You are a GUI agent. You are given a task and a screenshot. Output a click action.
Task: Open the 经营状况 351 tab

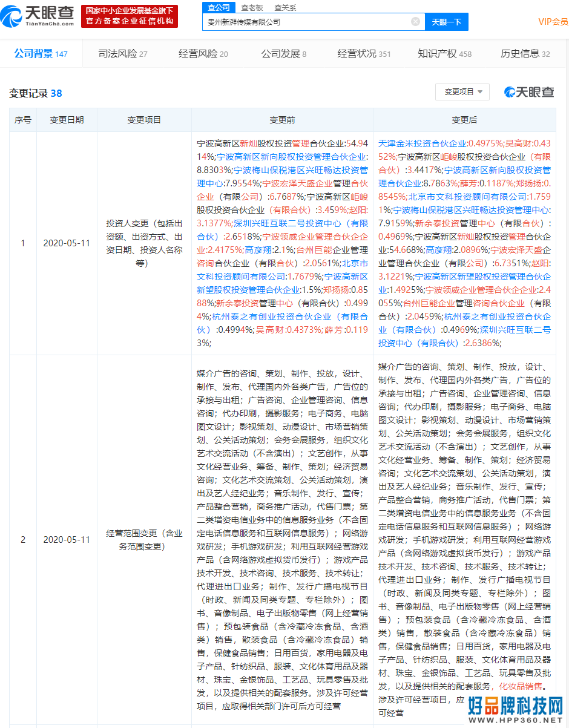(364, 54)
